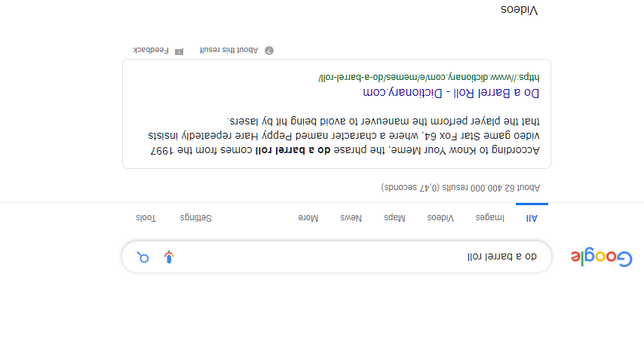Open the Settings dropdown

[x=195, y=218]
